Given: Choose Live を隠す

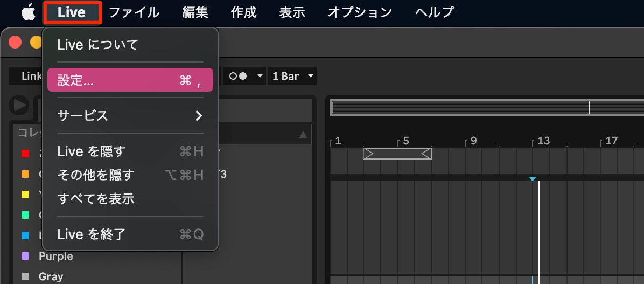Looking at the screenshot, I should pos(130,151).
